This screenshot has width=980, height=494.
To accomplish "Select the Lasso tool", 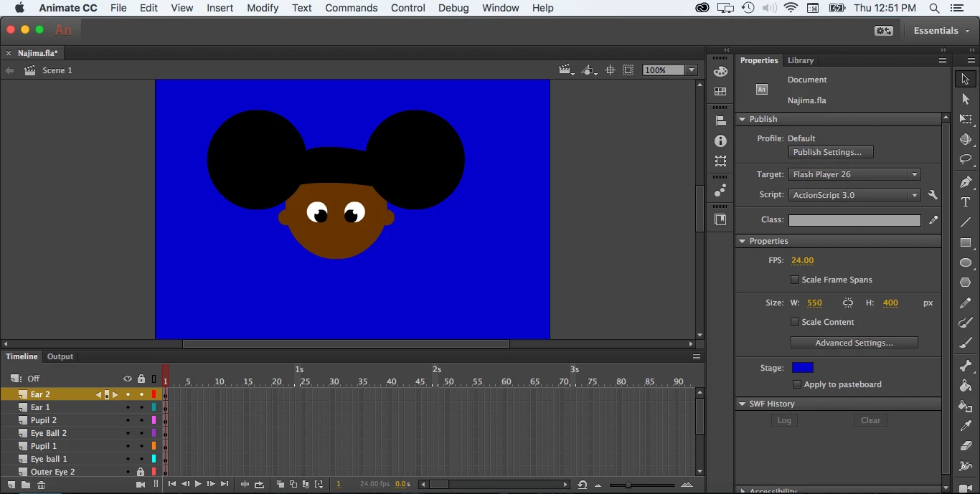I will (x=966, y=159).
